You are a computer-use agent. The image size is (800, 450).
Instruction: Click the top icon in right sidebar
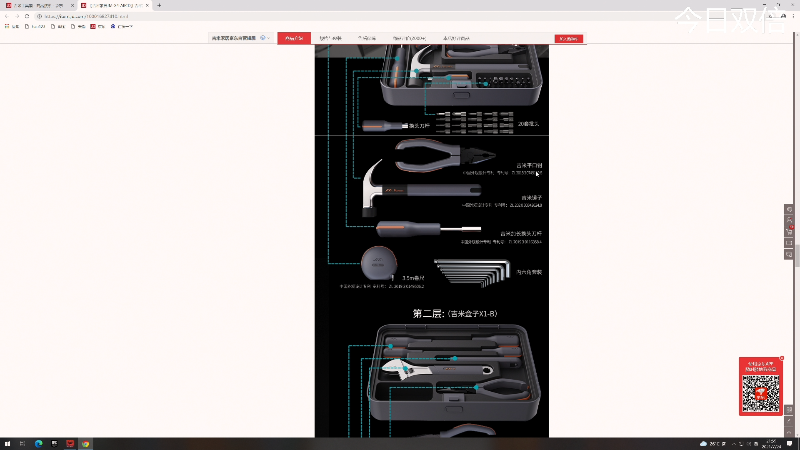click(789, 209)
